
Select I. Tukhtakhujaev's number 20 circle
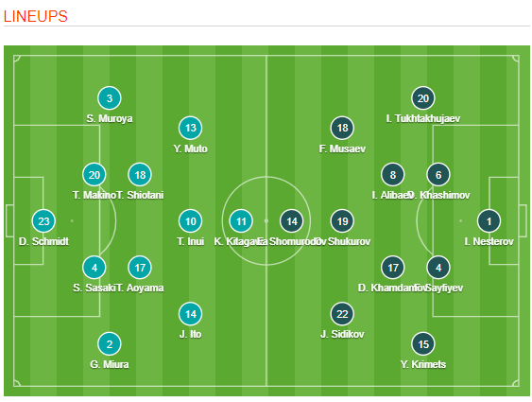click(423, 98)
